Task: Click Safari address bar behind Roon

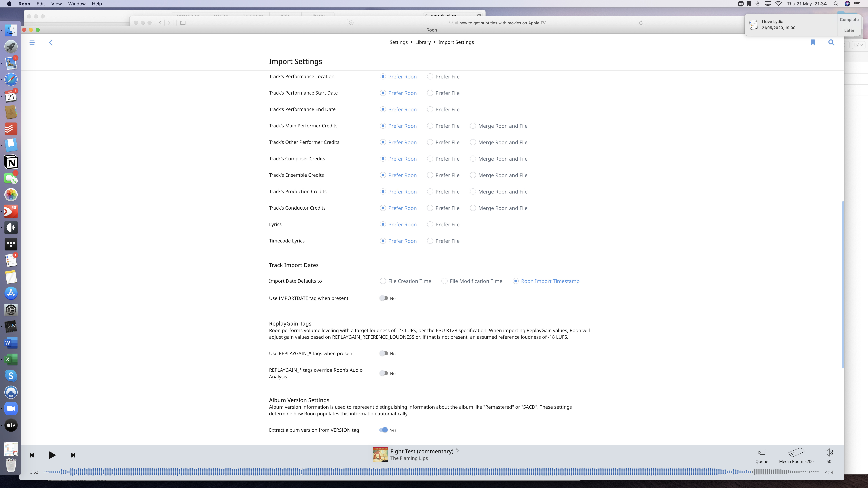Action: click(496, 23)
